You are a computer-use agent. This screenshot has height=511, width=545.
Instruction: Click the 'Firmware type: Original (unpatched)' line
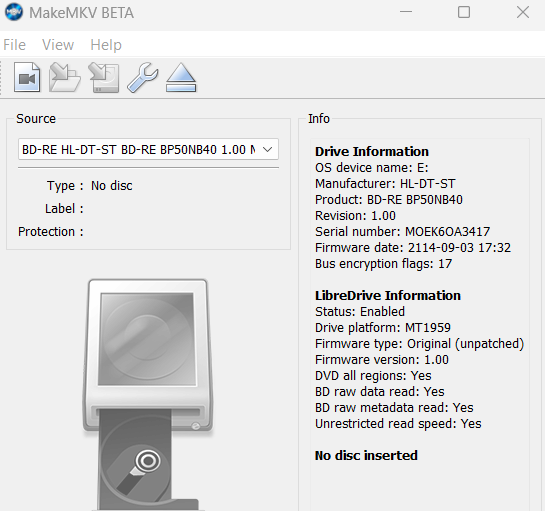pyautogui.click(x=420, y=343)
